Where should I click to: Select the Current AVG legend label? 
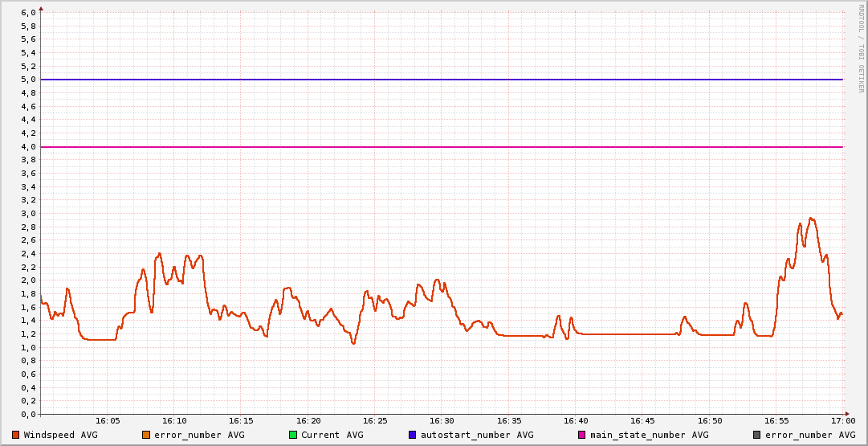click(x=332, y=435)
